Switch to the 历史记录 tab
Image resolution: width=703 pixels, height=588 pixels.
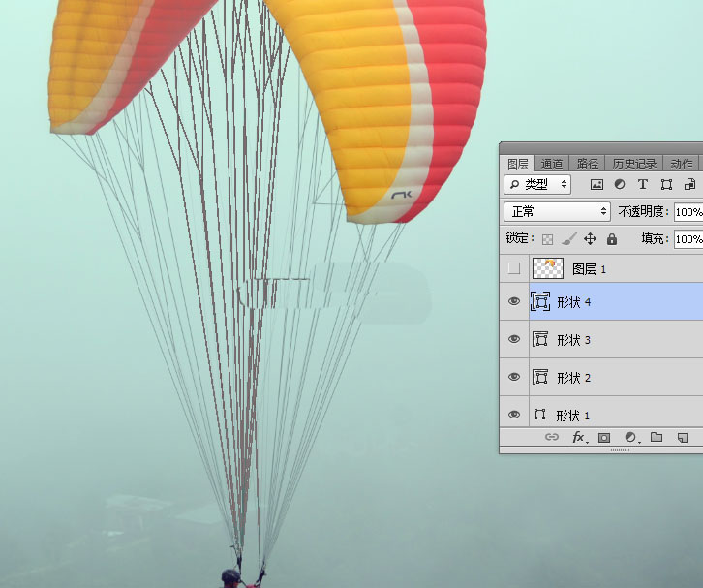click(x=634, y=164)
